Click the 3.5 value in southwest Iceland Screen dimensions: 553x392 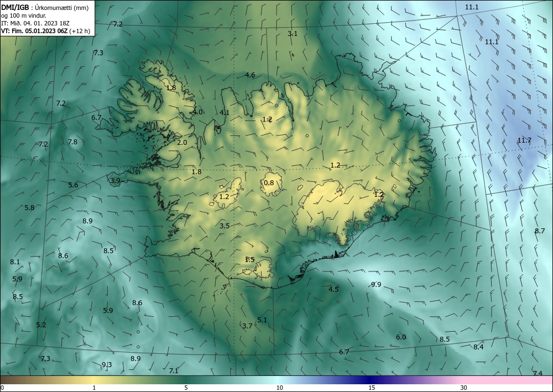tap(225, 226)
